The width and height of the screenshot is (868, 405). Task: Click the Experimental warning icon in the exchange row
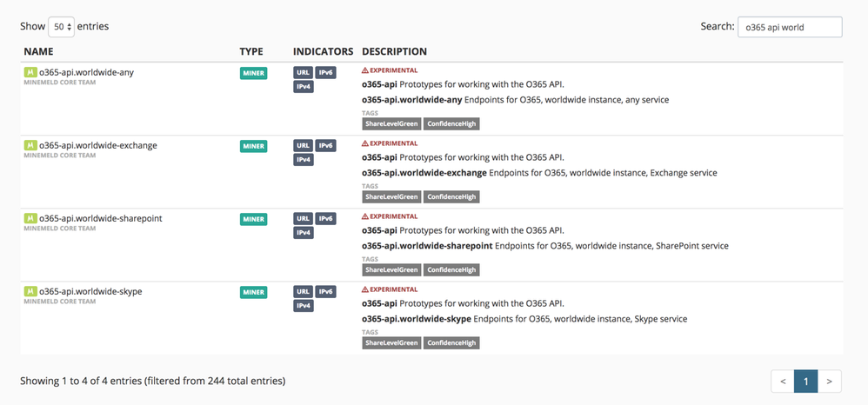coord(365,143)
